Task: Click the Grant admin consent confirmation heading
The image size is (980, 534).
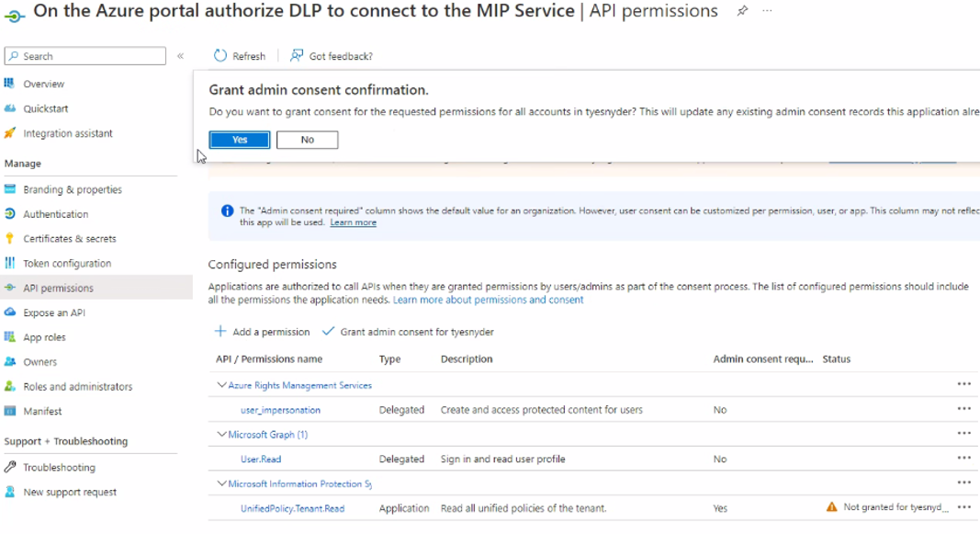Action: [319, 90]
